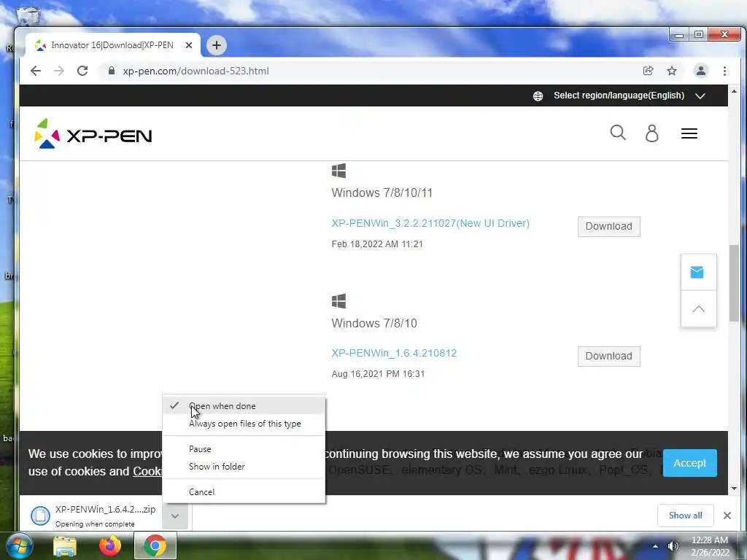Choose Cancel in download menu

[x=244, y=492]
